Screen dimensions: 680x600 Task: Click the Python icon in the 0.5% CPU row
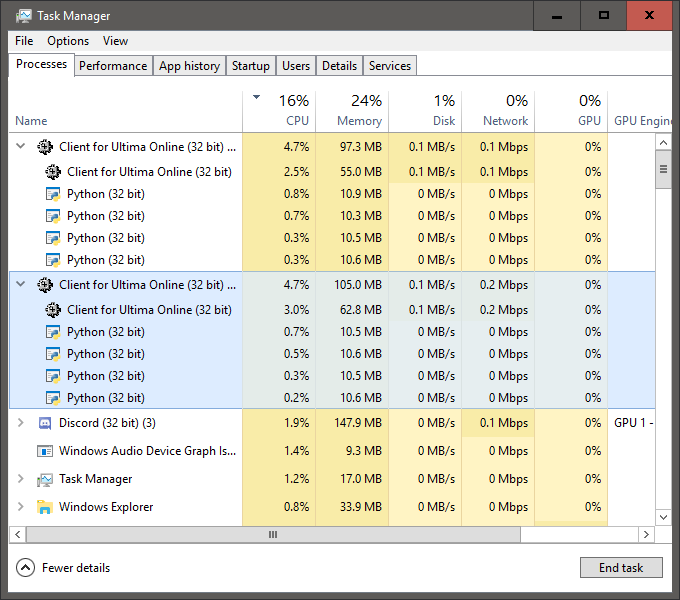[x=53, y=354]
